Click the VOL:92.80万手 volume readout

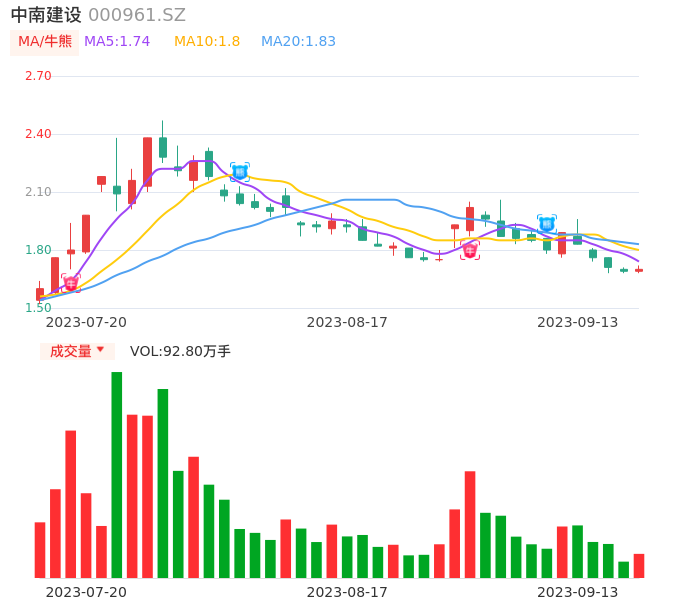click(x=180, y=351)
